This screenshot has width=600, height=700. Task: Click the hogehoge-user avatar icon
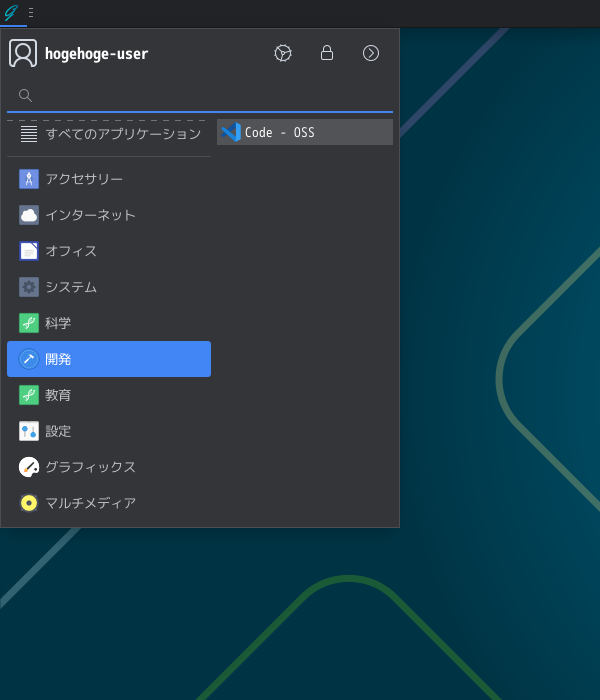click(23, 53)
